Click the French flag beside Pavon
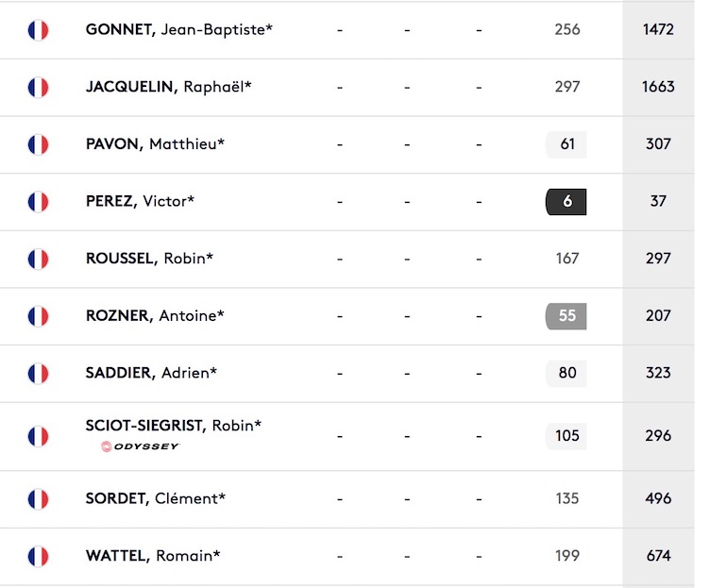 click(38, 144)
